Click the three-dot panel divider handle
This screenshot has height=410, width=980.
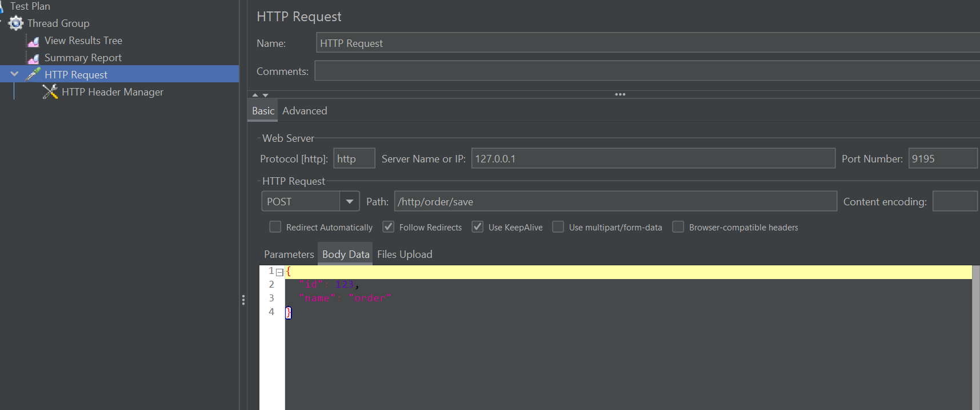click(x=620, y=94)
